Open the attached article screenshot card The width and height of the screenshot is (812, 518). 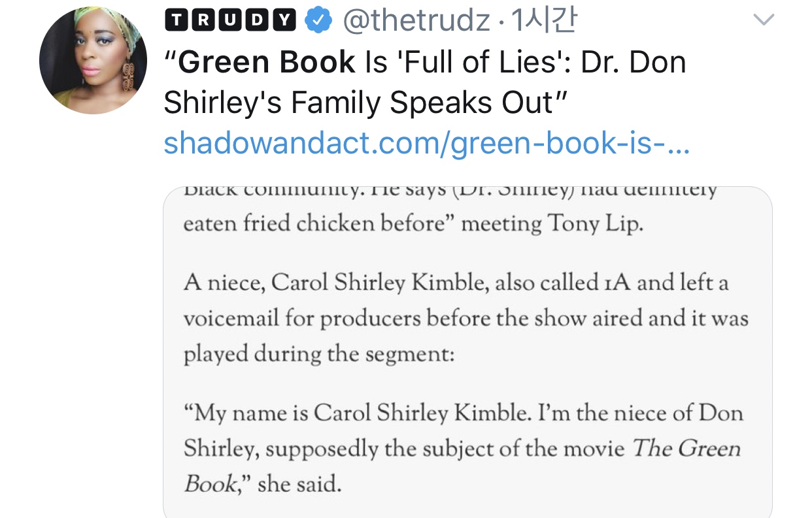coord(467,353)
